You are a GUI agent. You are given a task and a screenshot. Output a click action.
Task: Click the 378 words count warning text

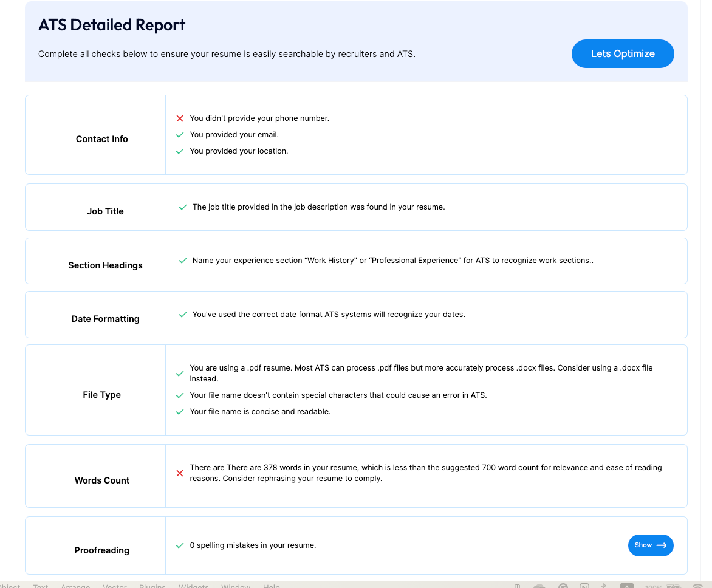(425, 473)
